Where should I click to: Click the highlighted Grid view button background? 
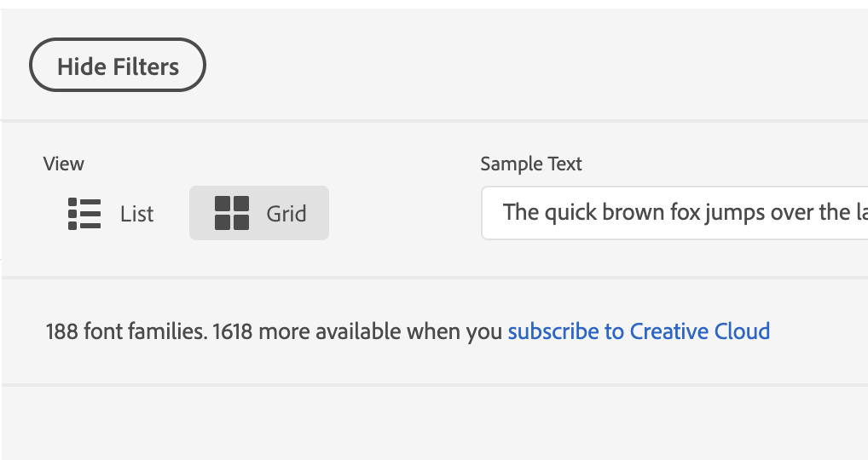tap(259, 213)
